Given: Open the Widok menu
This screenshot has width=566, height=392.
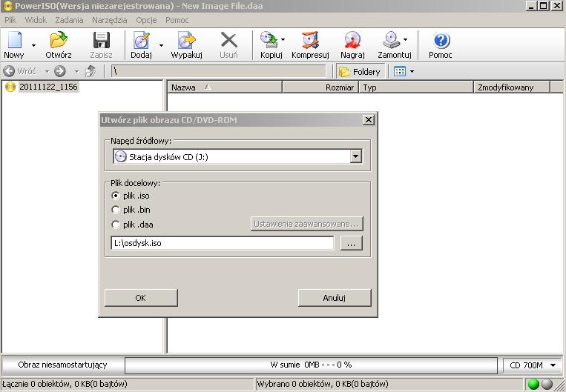Looking at the screenshot, I should click(x=36, y=20).
